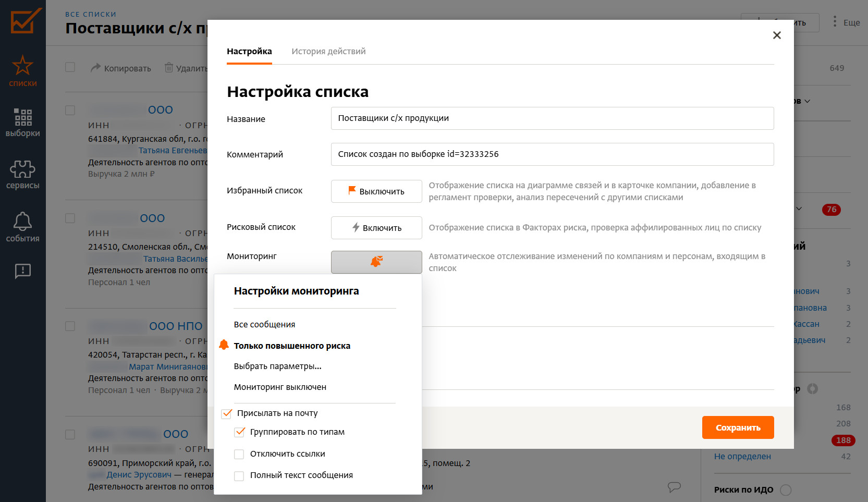868x502 pixels.
Task: Collapse the Мониторинг bell dropdown button
Action: pyautogui.click(x=376, y=262)
